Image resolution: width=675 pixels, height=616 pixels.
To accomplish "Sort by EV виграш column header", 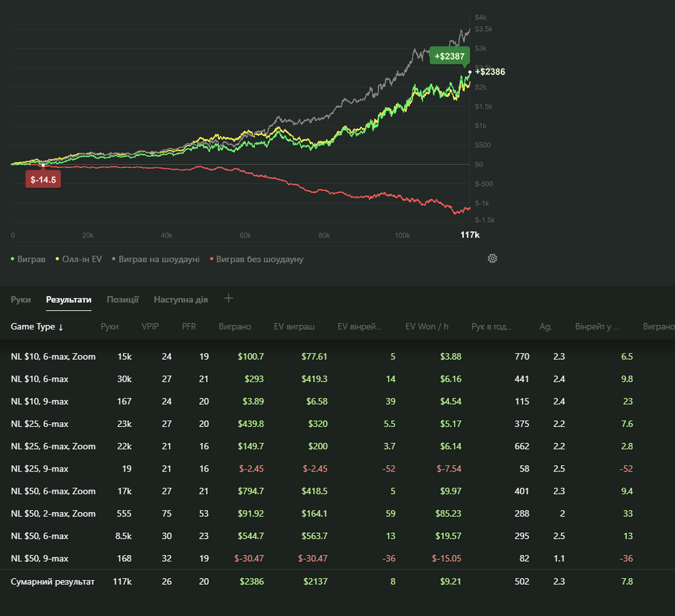I will pyautogui.click(x=294, y=327).
